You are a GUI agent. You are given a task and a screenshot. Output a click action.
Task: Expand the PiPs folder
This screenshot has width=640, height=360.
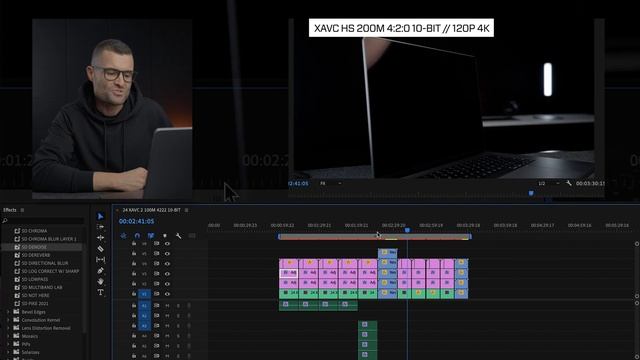(x=8, y=344)
